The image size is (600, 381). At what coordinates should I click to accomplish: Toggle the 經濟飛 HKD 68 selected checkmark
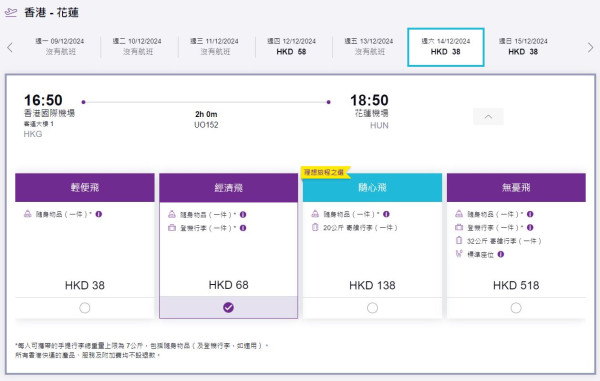click(x=228, y=308)
